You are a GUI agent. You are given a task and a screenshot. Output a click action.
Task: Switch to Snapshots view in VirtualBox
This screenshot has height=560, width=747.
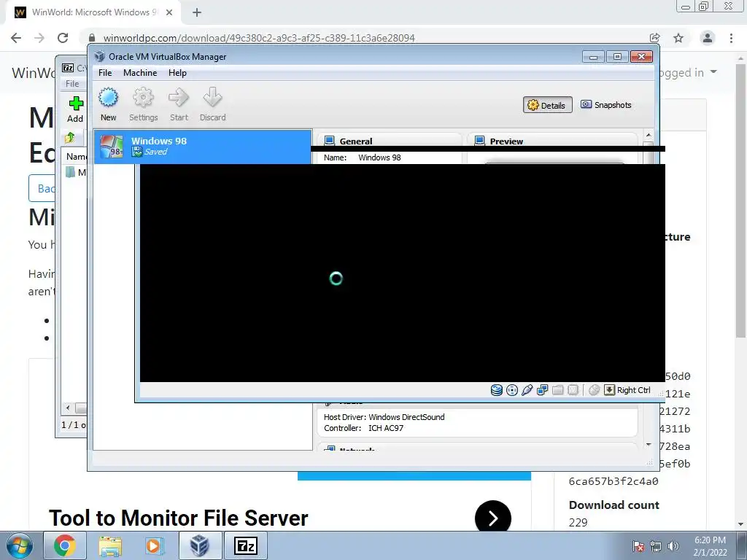606,105
